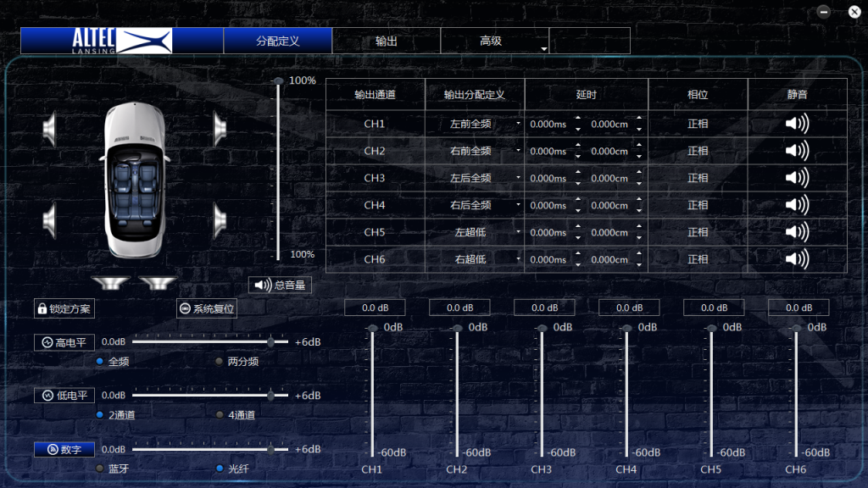Close the application window

(854, 12)
